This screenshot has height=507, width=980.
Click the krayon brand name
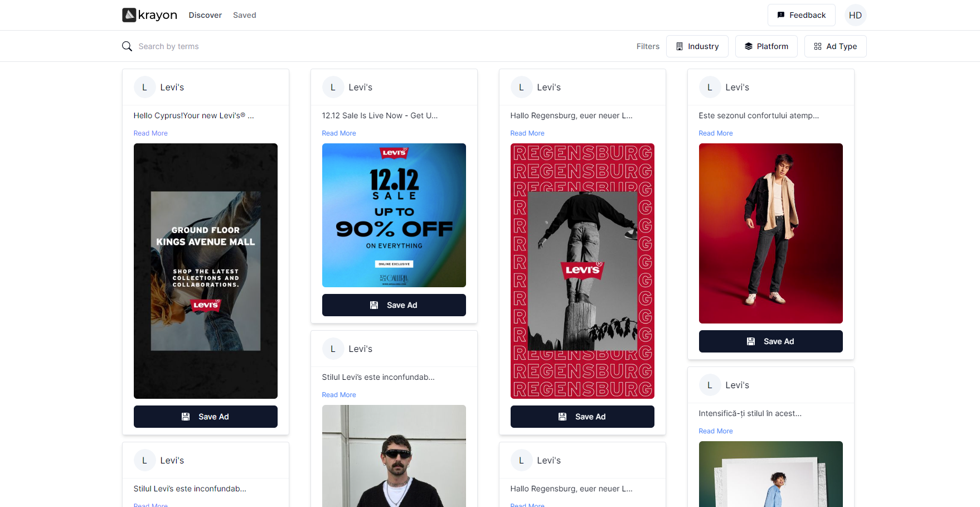point(158,15)
